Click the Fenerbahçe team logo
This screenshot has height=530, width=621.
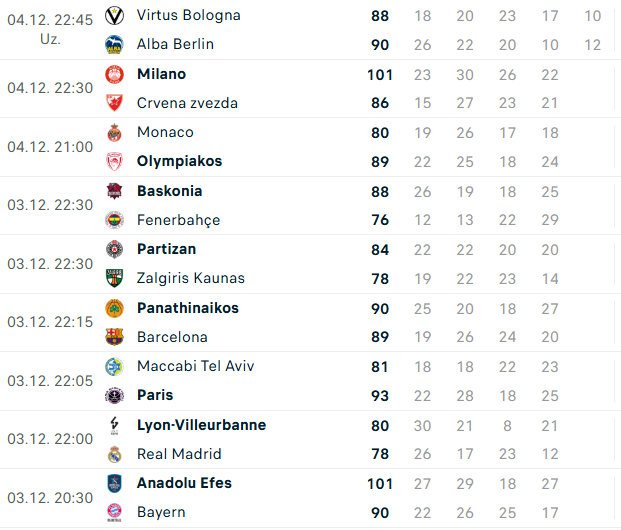pyautogui.click(x=114, y=220)
